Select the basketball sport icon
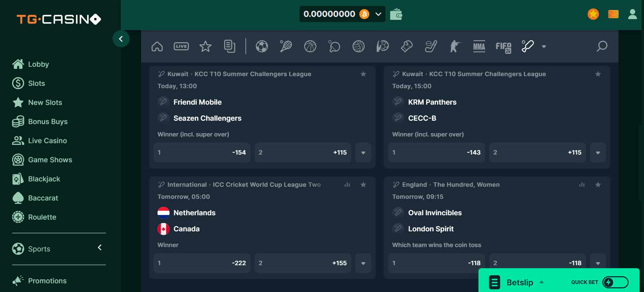The height and width of the screenshot is (292, 644). click(x=310, y=46)
